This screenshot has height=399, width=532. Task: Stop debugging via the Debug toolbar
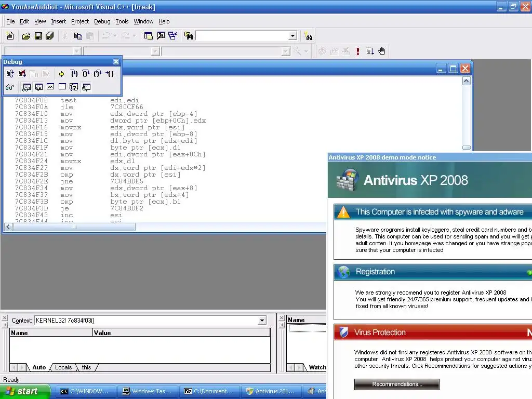[x=22, y=74]
